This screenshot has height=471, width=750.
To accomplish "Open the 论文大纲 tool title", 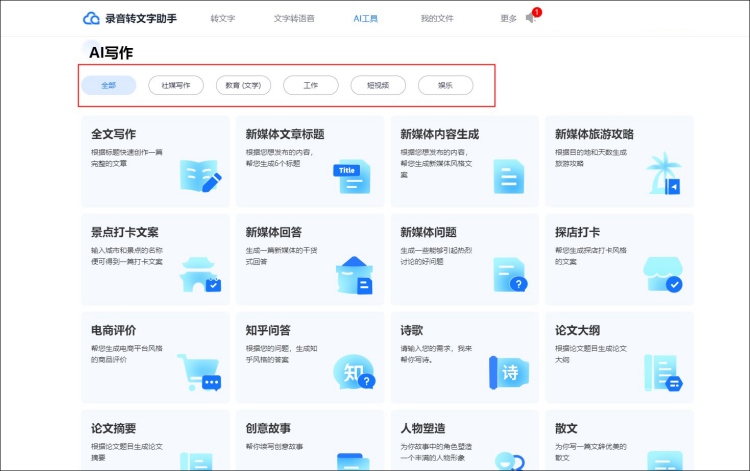I will pyautogui.click(x=577, y=330).
